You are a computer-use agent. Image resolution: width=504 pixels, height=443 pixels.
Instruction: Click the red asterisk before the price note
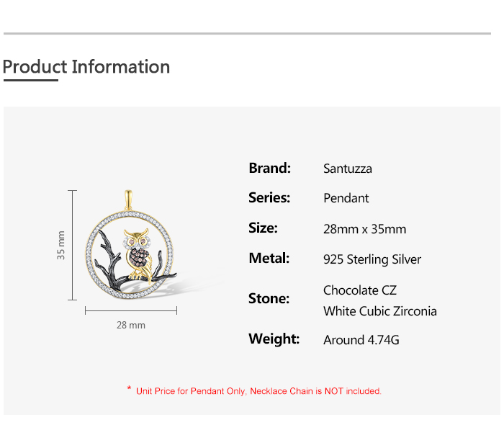[x=129, y=389]
